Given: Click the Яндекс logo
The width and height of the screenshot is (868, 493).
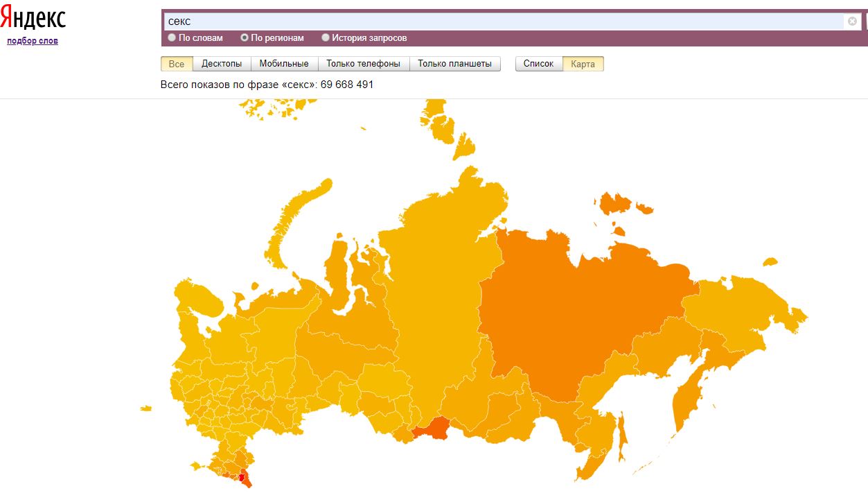Looking at the screenshot, I should [x=33, y=19].
